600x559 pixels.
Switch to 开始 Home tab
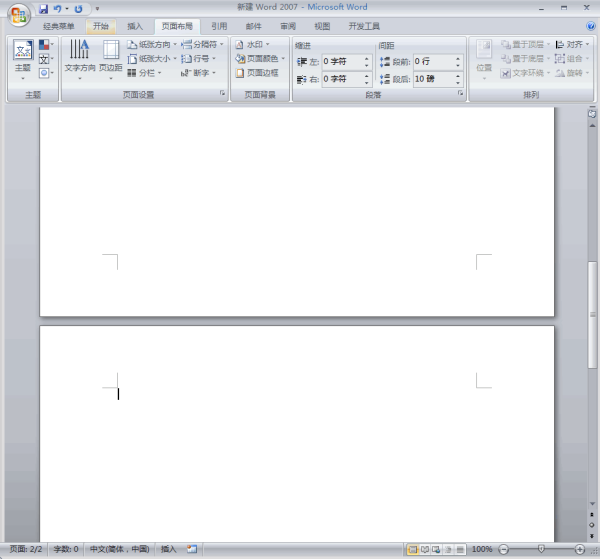(101, 26)
